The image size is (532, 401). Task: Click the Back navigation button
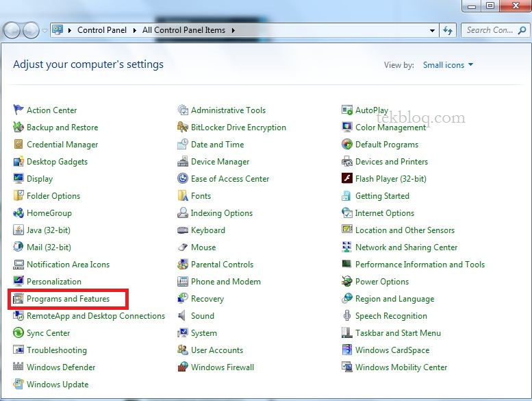coord(12,30)
